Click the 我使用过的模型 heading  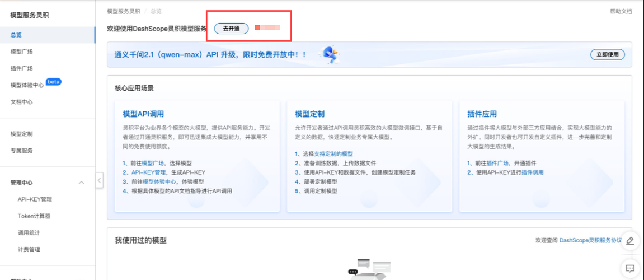140,241
